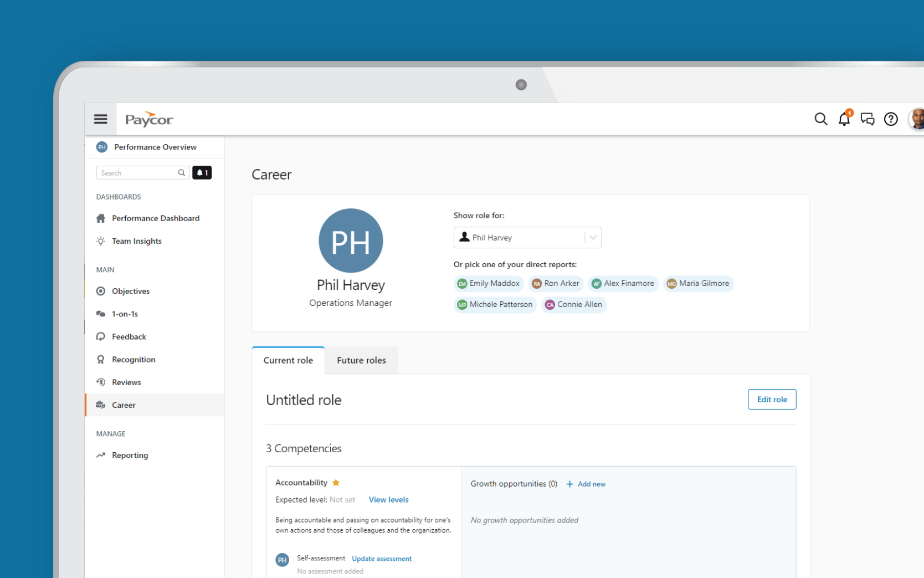
Task: Open the search magnifier in top bar
Action: tap(821, 119)
